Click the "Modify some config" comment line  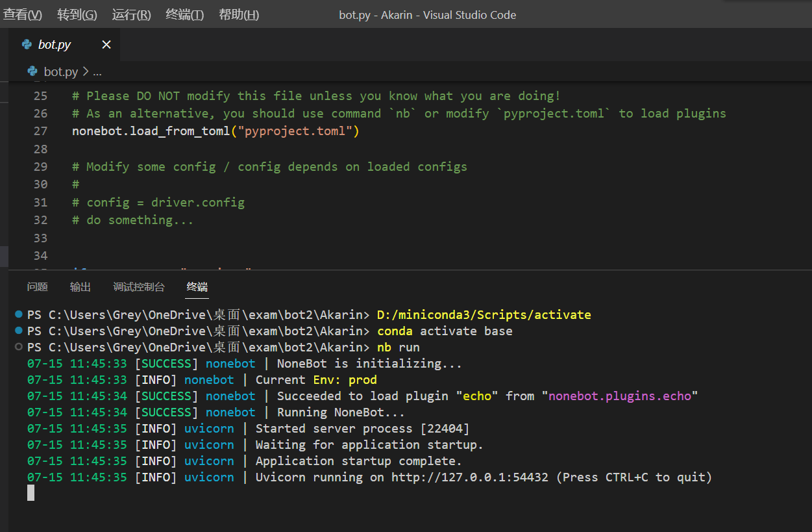tap(269, 167)
